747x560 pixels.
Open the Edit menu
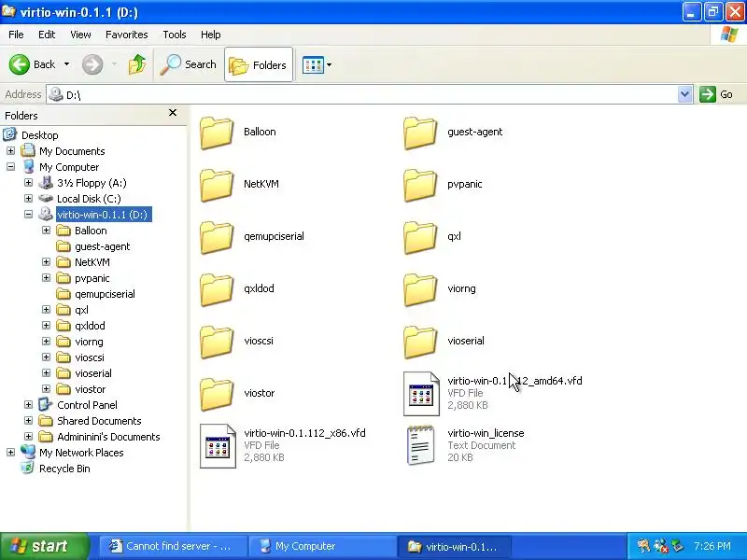pyautogui.click(x=47, y=35)
